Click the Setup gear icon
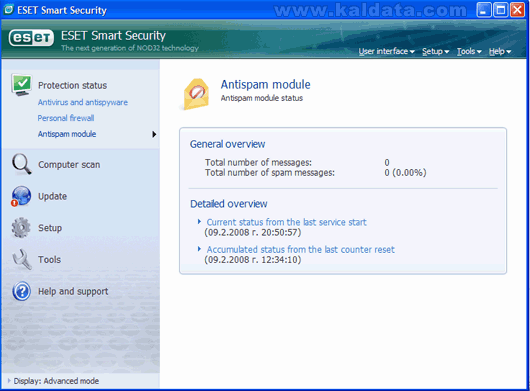This screenshot has width=530, height=391. pyautogui.click(x=21, y=227)
